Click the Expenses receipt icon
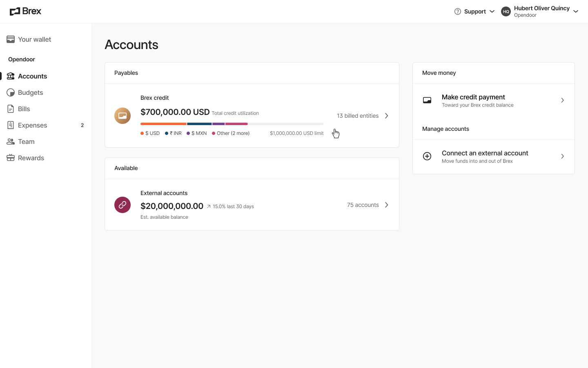588x368 pixels. pyautogui.click(x=11, y=125)
